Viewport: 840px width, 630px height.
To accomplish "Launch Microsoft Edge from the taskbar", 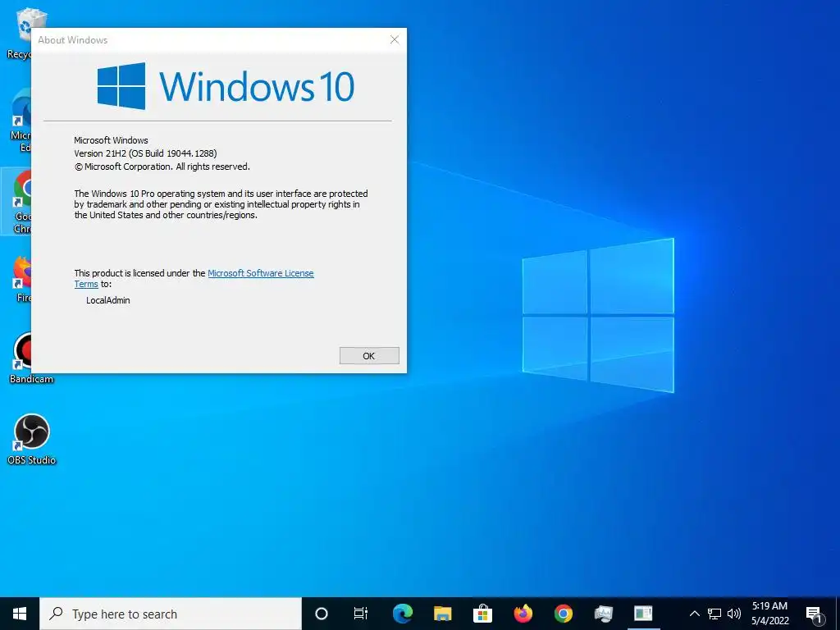I will pos(402,614).
